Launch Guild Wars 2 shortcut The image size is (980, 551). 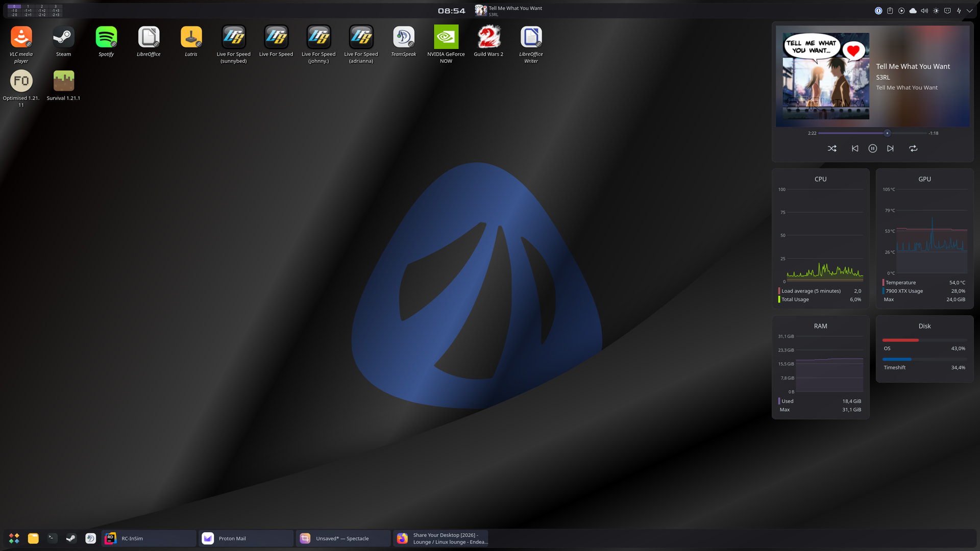[488, 41]
